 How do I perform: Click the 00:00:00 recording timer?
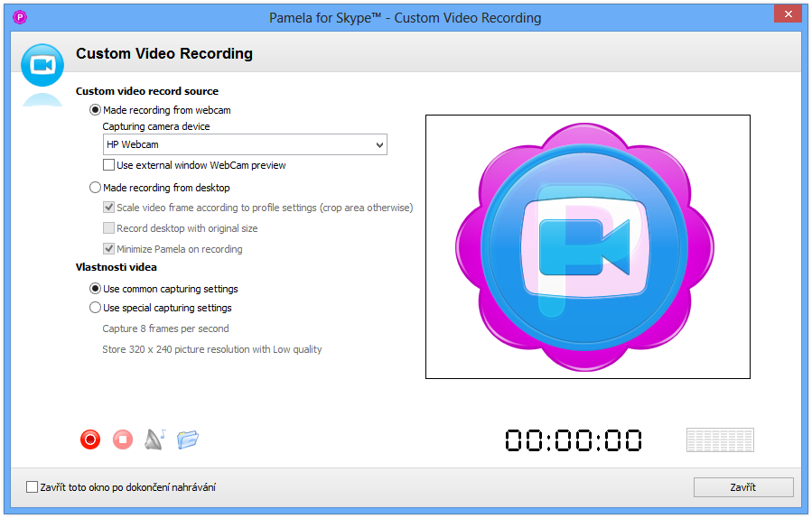coord(574,440)
